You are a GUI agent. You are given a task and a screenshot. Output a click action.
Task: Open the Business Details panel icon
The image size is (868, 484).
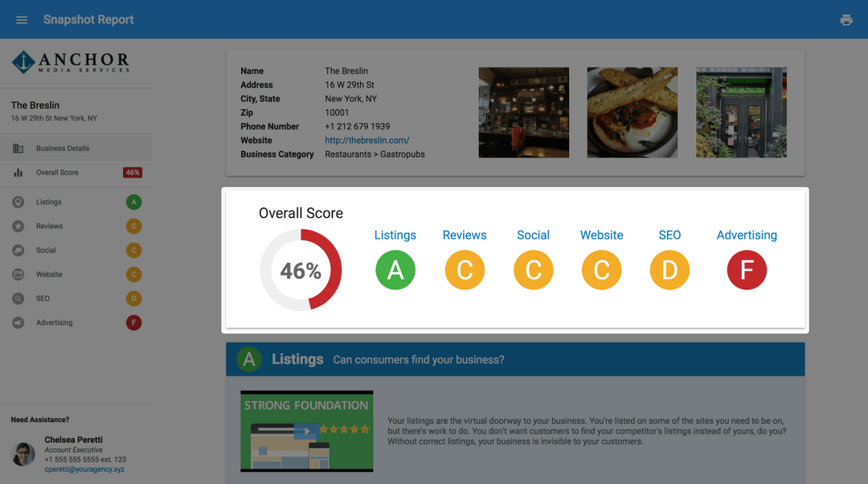[17, 148]
